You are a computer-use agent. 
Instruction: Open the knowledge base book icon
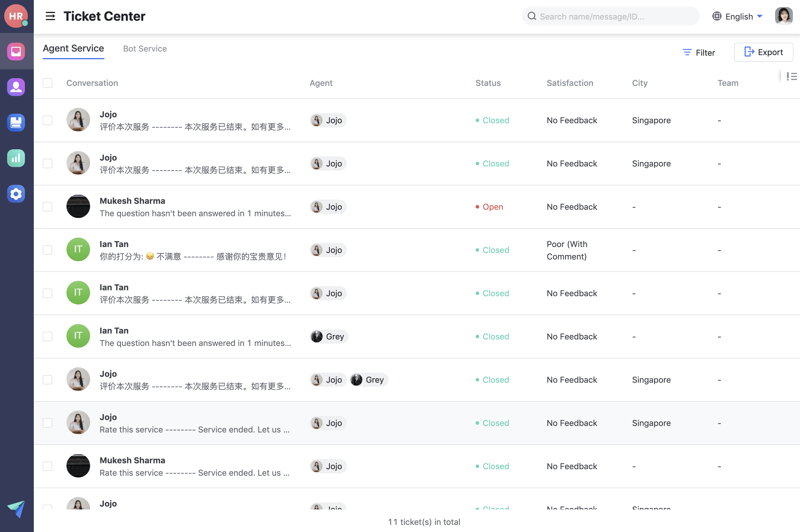(x=16, y=122)
